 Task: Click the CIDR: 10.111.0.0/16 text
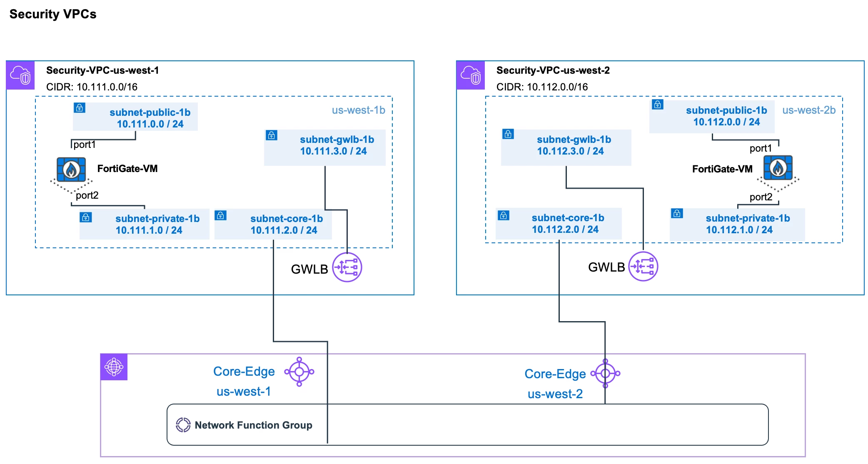tap(92, 87)
